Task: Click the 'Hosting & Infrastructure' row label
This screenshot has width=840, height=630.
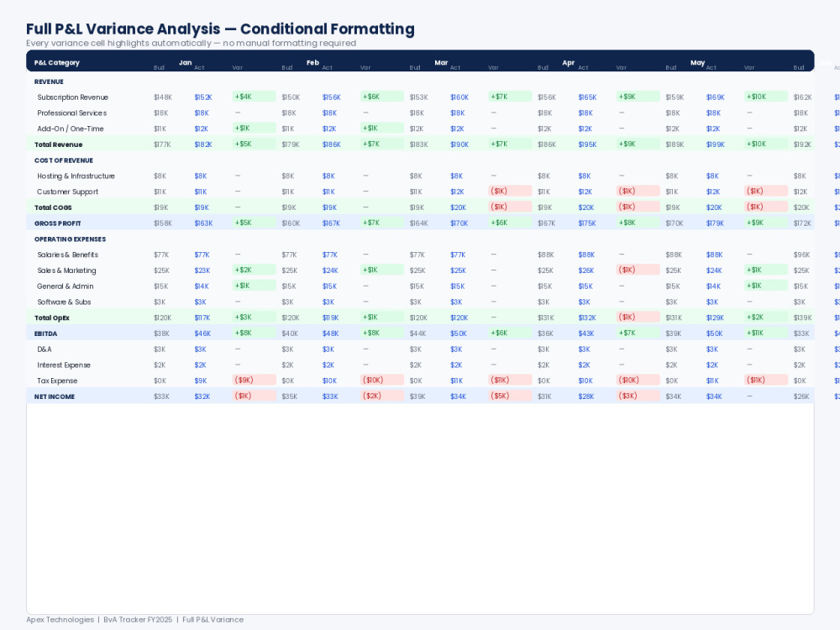Action: coord(76,176)
